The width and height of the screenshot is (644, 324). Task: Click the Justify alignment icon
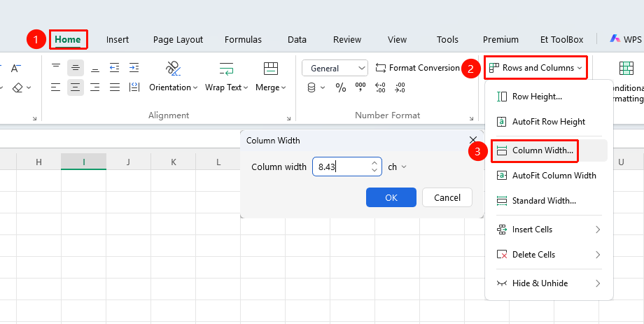115,87
